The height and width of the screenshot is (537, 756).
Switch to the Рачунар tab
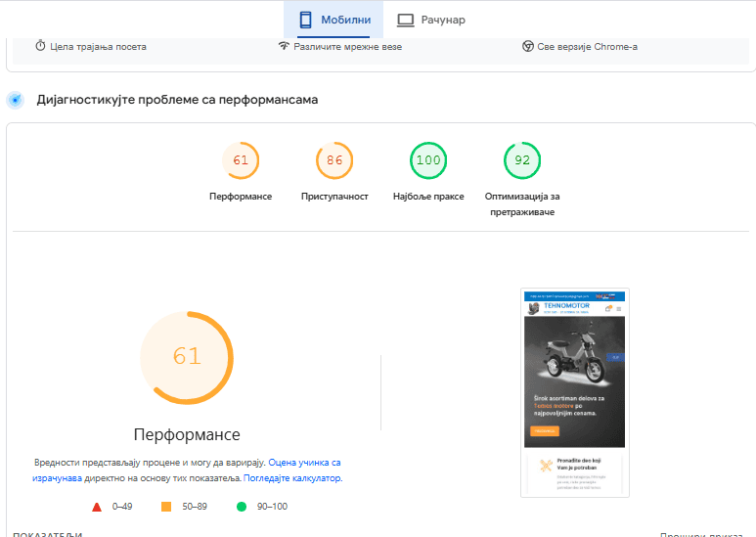(430, 20)
